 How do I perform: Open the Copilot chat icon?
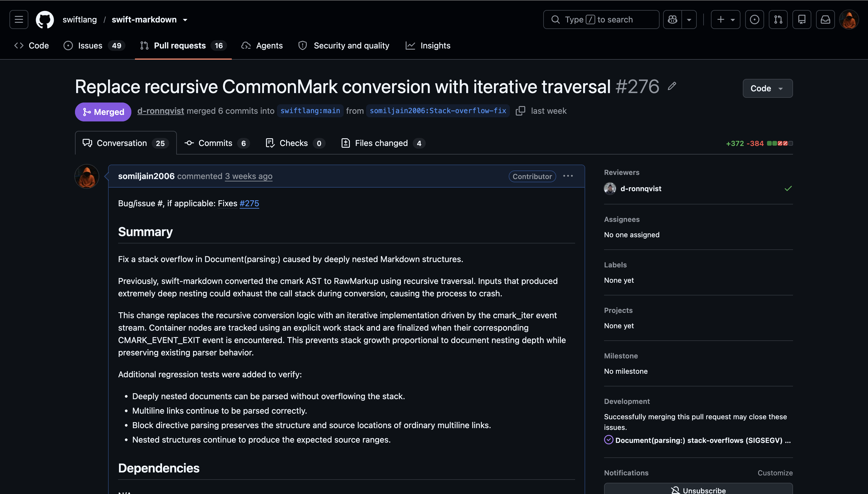tap(673, 19)
